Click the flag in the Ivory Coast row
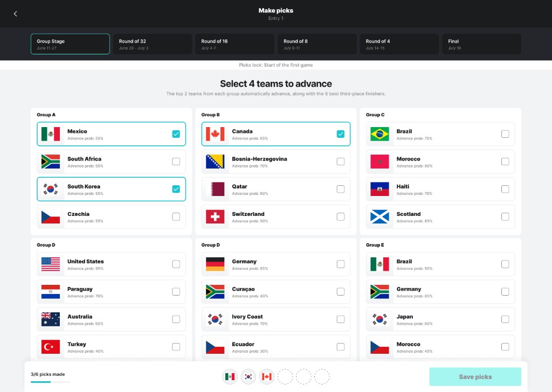The height and width of the screenshot is (392, 552). [215, 319]
